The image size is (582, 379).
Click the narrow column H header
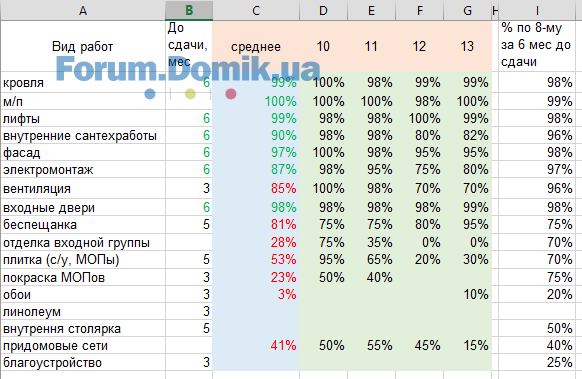[x=495, y=10]
